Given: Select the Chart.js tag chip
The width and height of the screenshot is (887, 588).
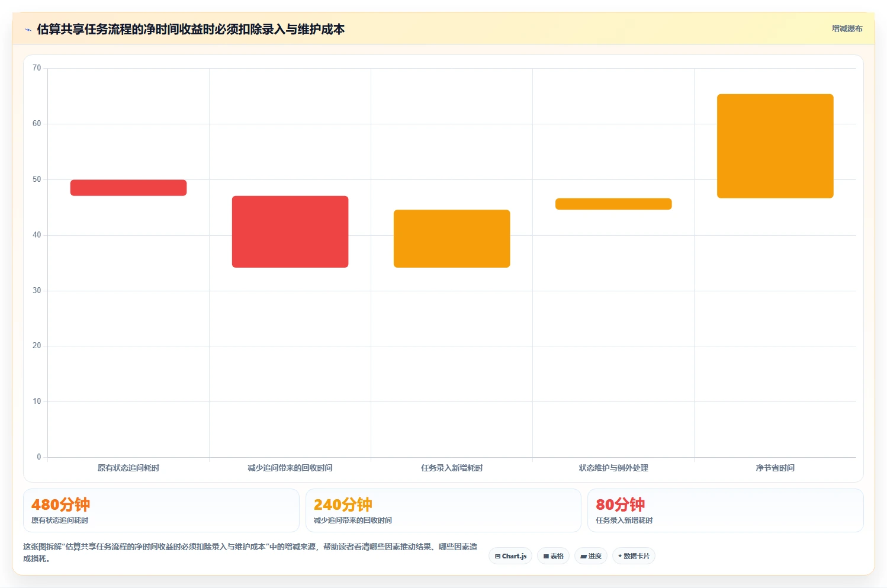Looking at the screenshot, I should click(x=510, y=556).
